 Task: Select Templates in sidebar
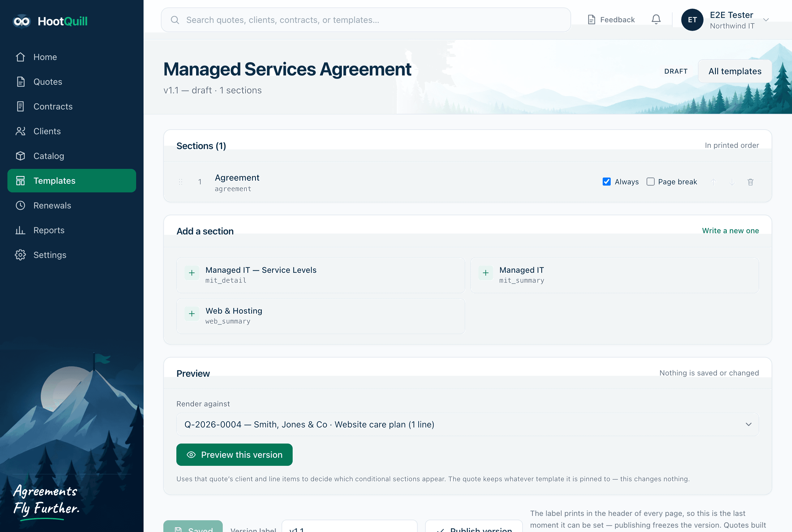coord(71,181)
